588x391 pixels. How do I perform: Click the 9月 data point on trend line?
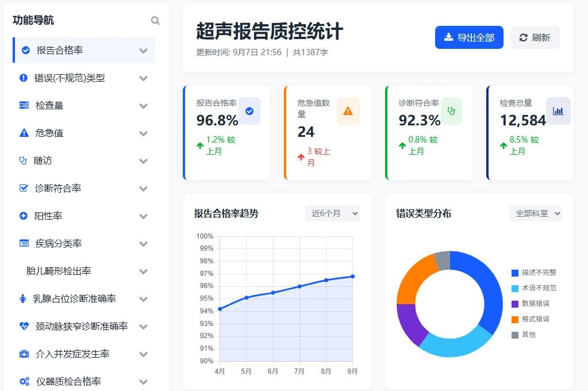[x=352, y=276]
